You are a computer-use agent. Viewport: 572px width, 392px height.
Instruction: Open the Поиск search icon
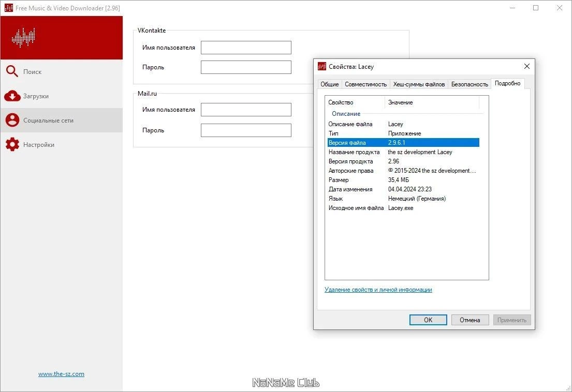tap(12, 71)
